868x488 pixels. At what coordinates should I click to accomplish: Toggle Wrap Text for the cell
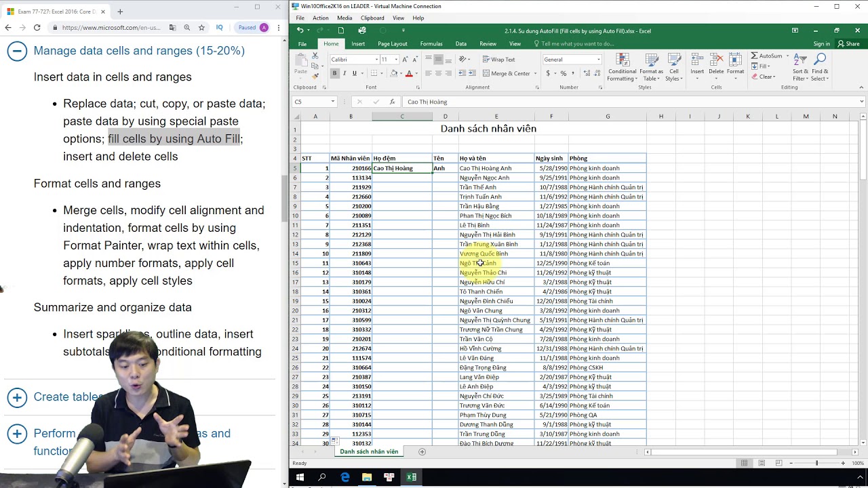498,60
